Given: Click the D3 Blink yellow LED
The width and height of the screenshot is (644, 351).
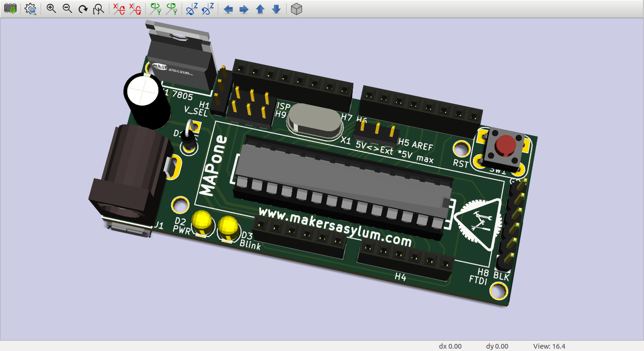Looking at the screenshot, I should pos(229,228).
